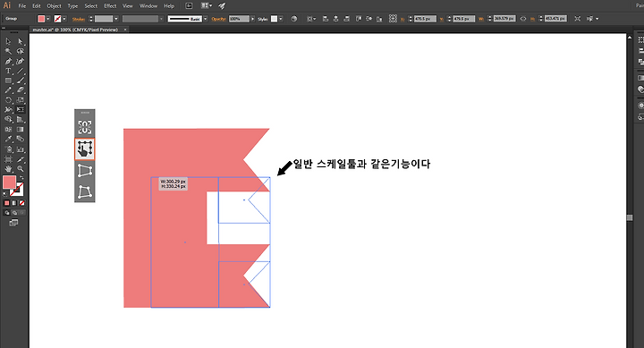Click the Stroke panel link

(79, 20)
